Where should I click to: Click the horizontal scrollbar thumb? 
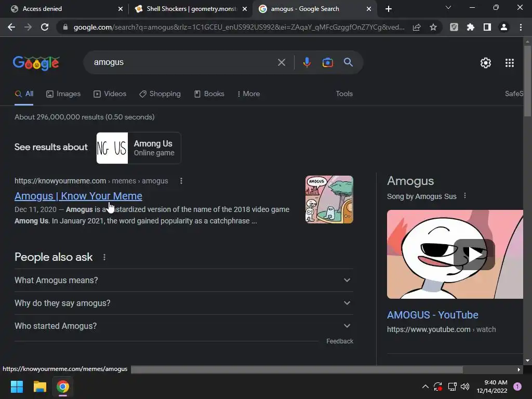pyautogui.click(x=297, y=369)
